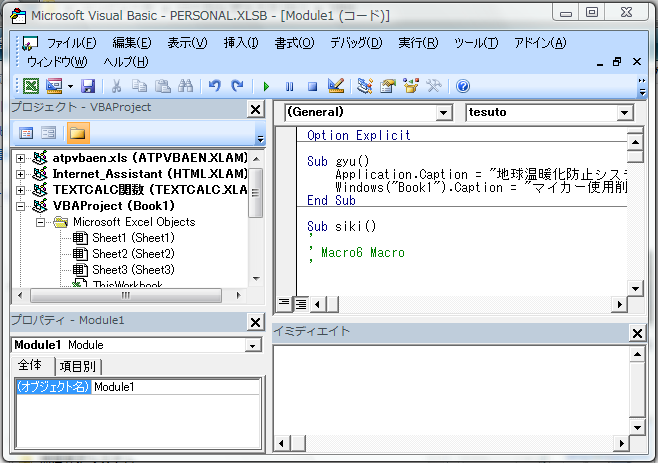The height and width of the screenshot is (463, 658).
Task: Run the macro with the green play icon
Action: click(266, 86)
